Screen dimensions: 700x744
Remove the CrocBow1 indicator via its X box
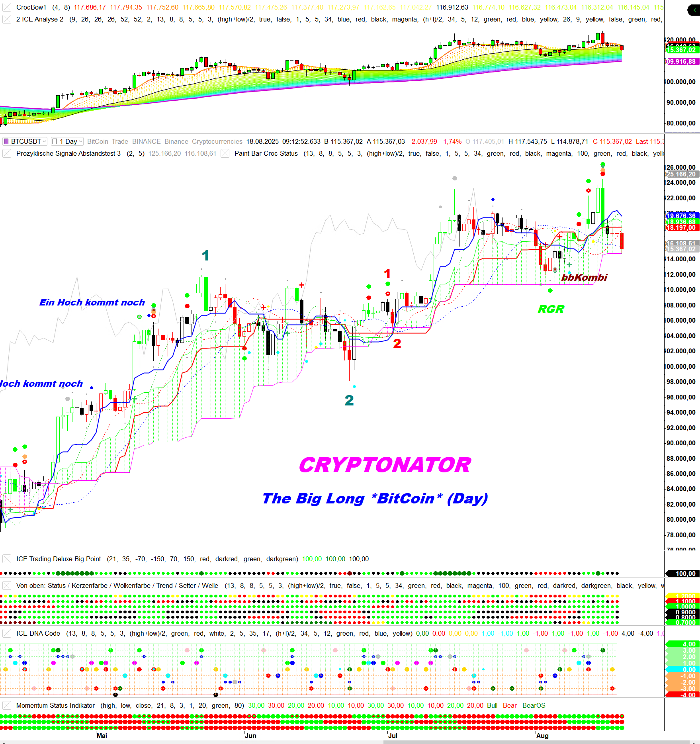[7, 8]
